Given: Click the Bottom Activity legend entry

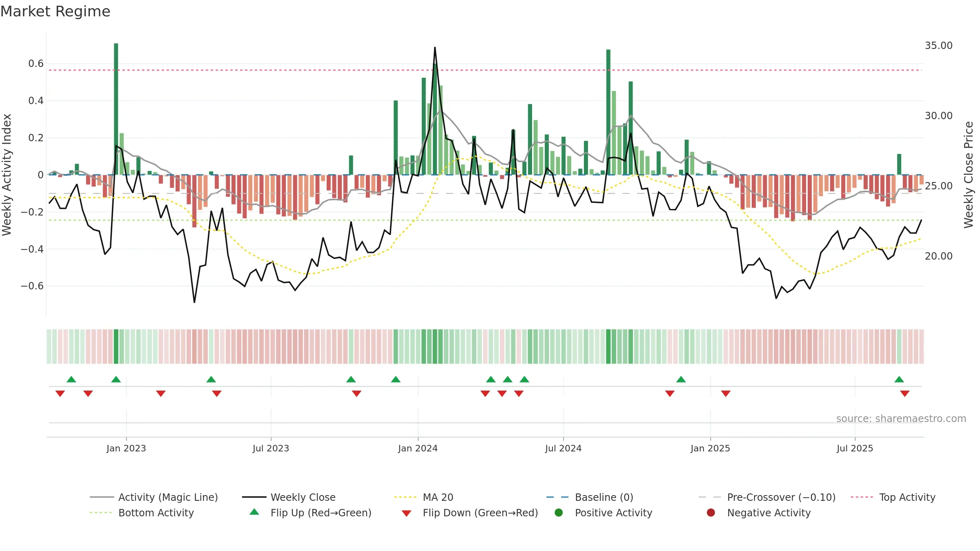Looking at the screenshot, I should click(142, 513).
